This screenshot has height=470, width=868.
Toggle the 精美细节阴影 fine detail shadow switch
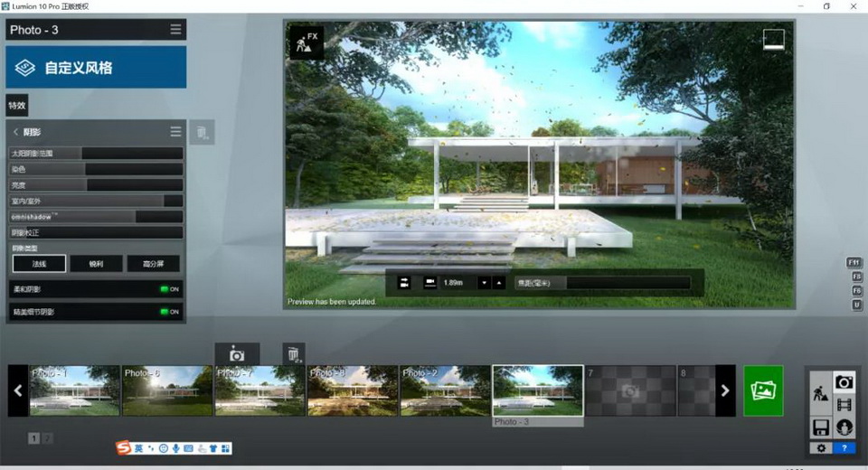coord(169,312)
